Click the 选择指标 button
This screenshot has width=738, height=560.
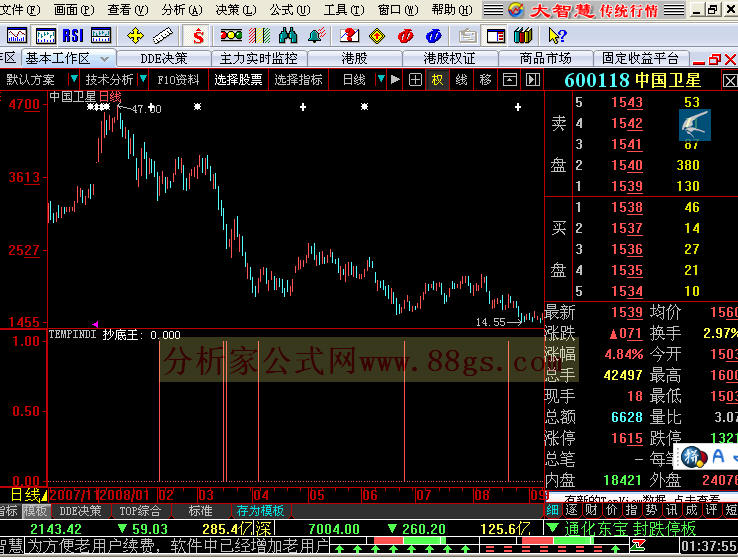point(298,80)
